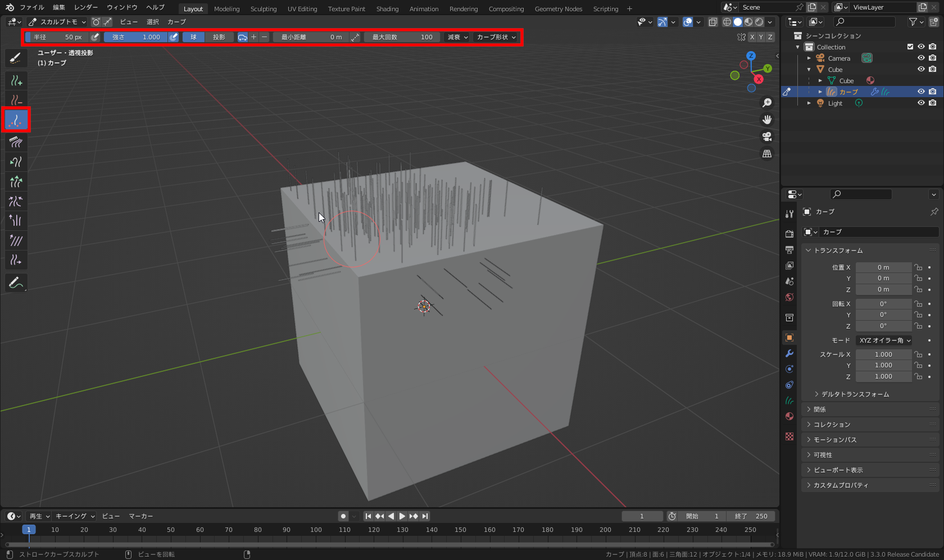The image size is (944, 560).
Task: Toggle viewport overlays display
Action: (687, 22)
